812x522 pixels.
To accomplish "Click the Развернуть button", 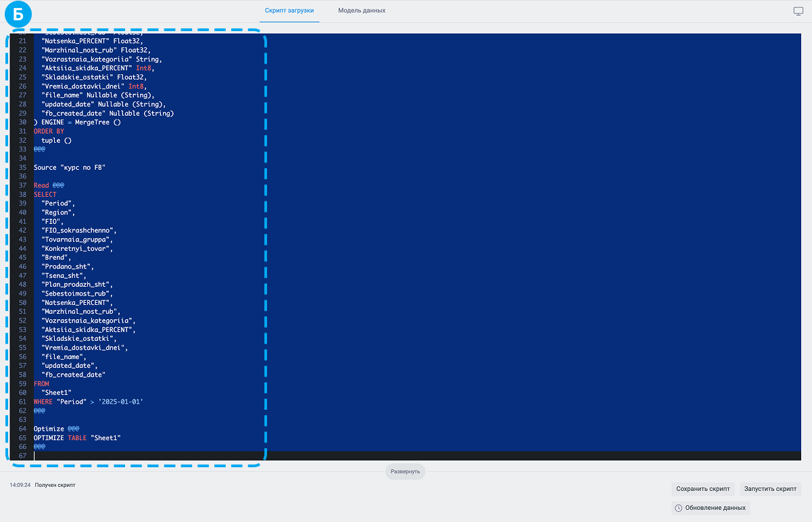I will [405, 471].
